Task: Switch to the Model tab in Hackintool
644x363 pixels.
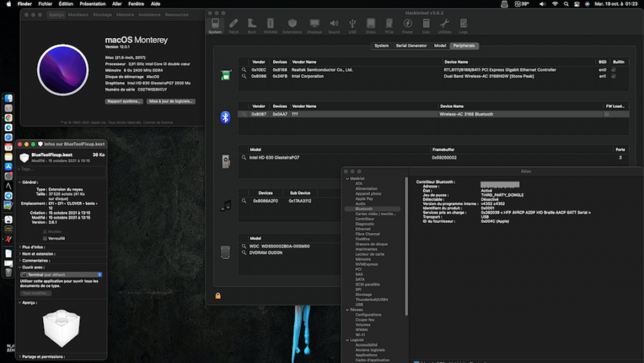Action: pyautogui.click(x=440, y=46)
